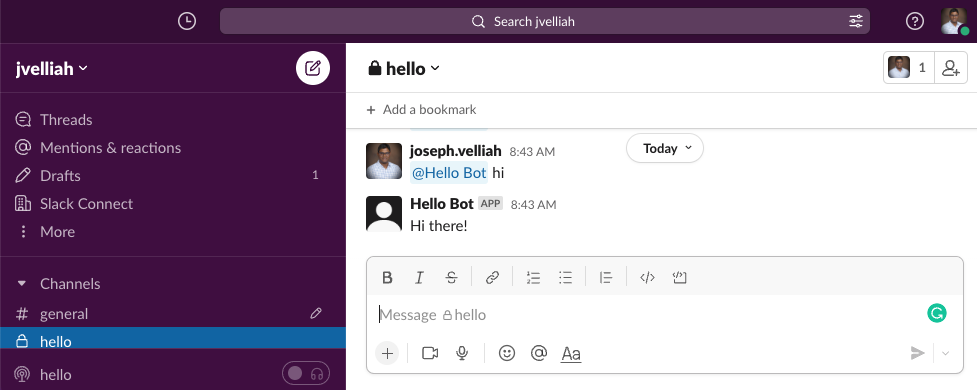Toggle the Aa formatting toolbar

(x=571, y=354)
